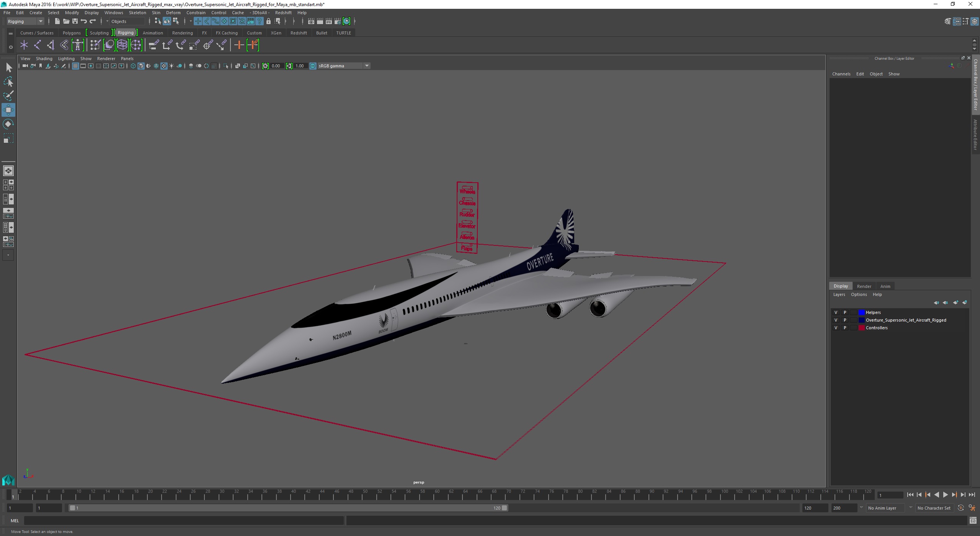980x536 pixels.
Task: Switch to the Polygons shelf tab
Action: (72, 33)
